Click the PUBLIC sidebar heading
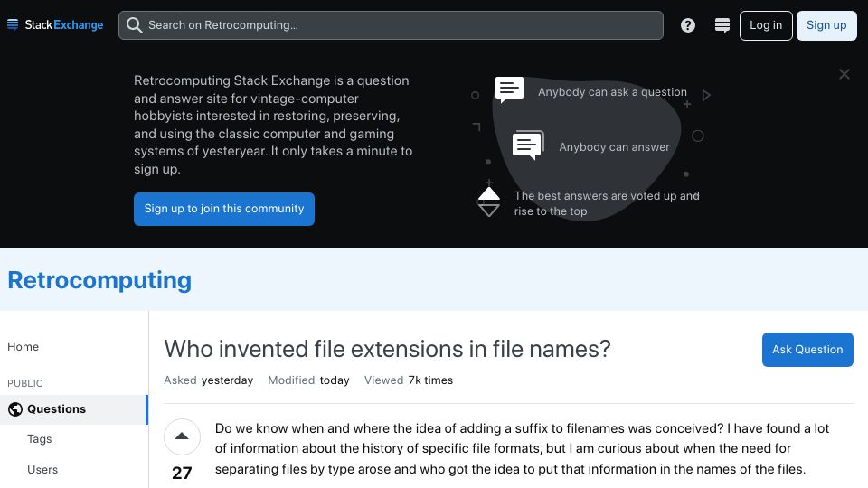 [25, 383]
